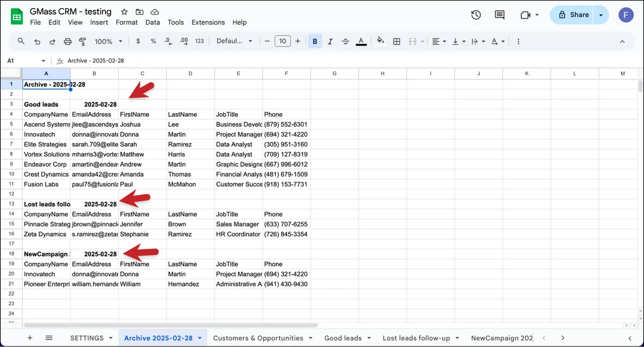Open the 123 more formats menu
The height and width of the screenshot is (347, 644).
[200, 41]
